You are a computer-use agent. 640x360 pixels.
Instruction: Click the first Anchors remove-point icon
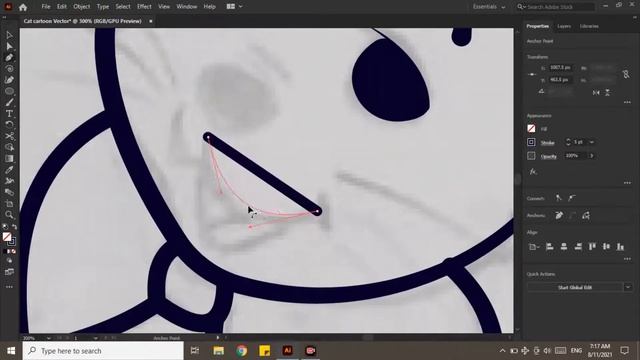(x=559, y=215)
